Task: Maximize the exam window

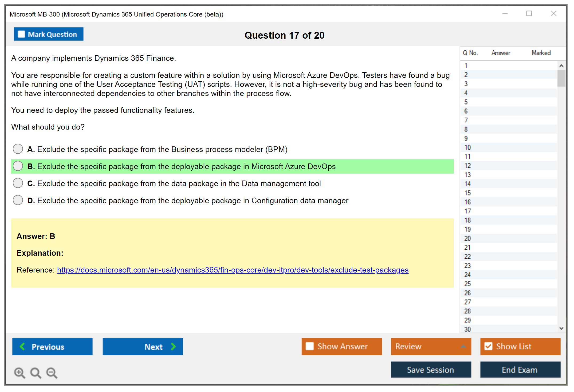Action: [x=529, y=14]
